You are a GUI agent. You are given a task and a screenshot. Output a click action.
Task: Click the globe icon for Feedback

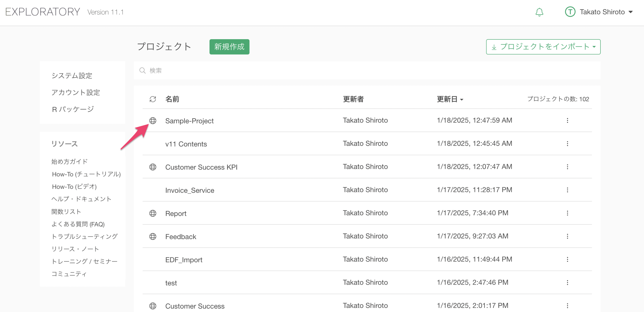[x=153, y=236]
